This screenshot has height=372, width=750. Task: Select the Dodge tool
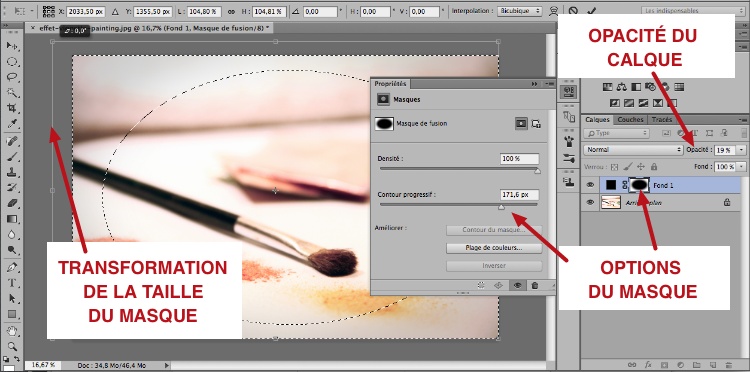pos(12,250)
